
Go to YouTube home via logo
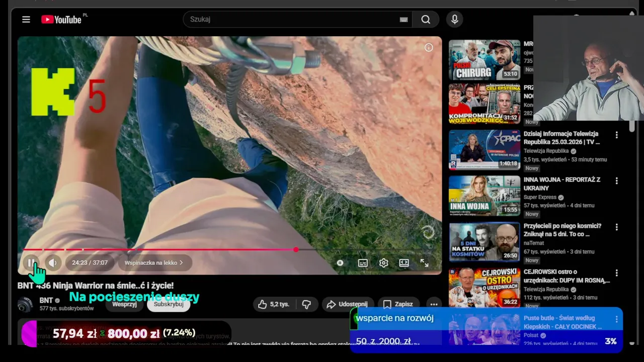(x=61, y=20)
